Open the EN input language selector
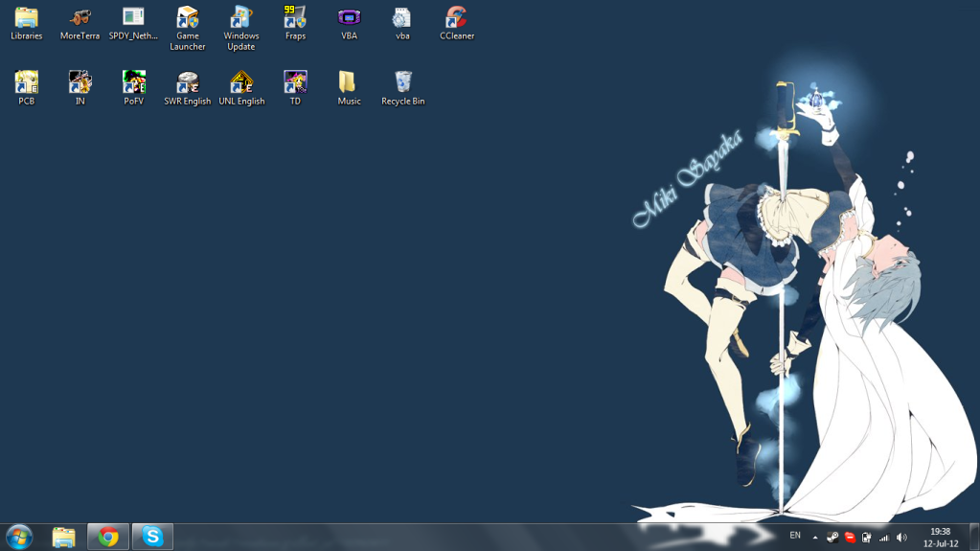 [795, 536]
